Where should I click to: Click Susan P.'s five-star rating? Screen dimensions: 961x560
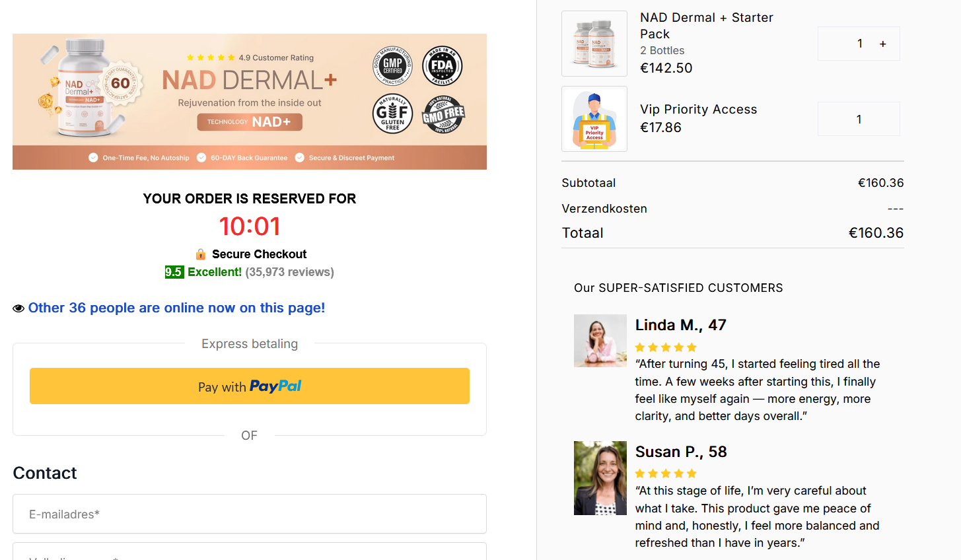666,473
